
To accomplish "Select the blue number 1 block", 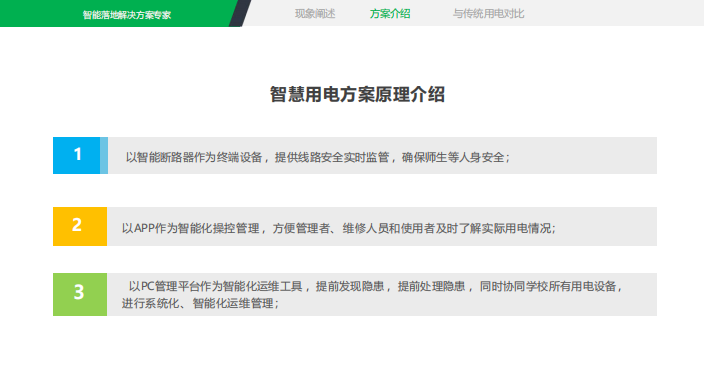I will click(76, 155).
